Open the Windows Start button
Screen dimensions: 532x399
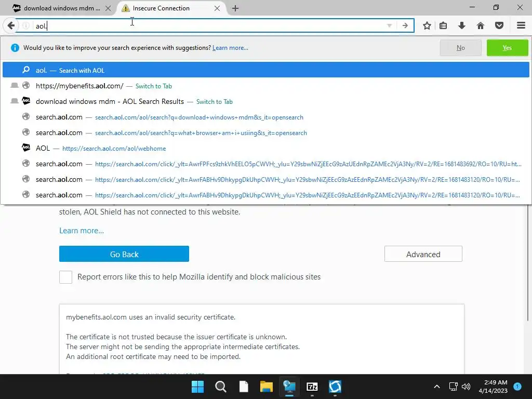pyautogui.click(x=197, y=387)
